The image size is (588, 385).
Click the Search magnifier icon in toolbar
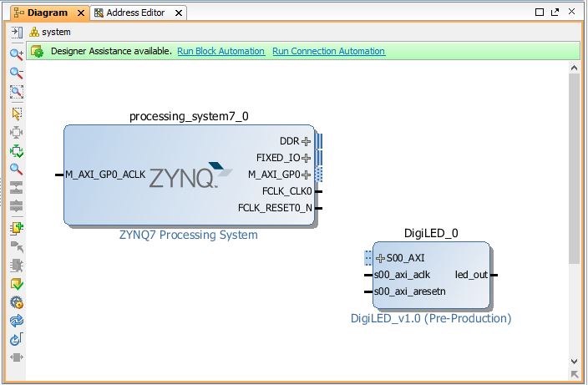(17, 170)
